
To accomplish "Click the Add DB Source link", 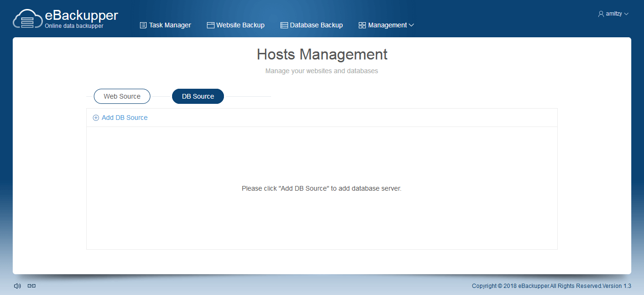I will click(120, 118).
